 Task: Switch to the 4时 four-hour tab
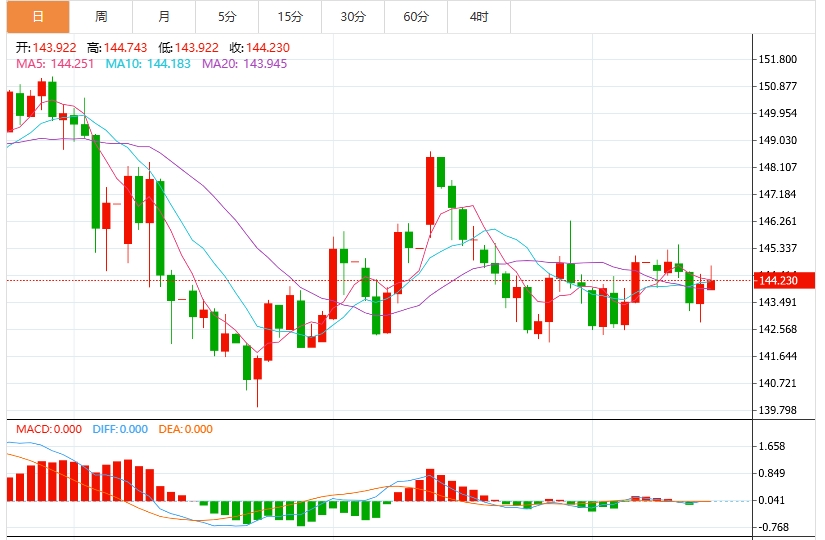coord(479,17)
